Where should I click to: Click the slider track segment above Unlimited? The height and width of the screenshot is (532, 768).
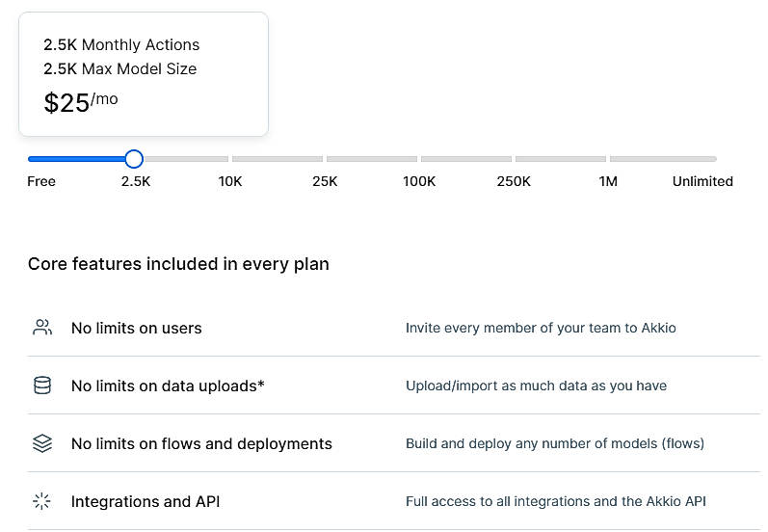click(x=663, y=159)
